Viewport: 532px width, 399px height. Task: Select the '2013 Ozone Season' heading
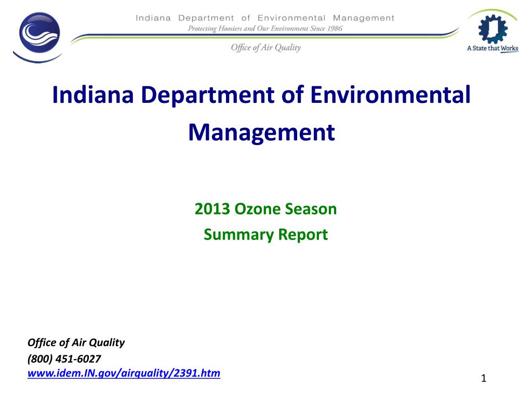point(265,209)
